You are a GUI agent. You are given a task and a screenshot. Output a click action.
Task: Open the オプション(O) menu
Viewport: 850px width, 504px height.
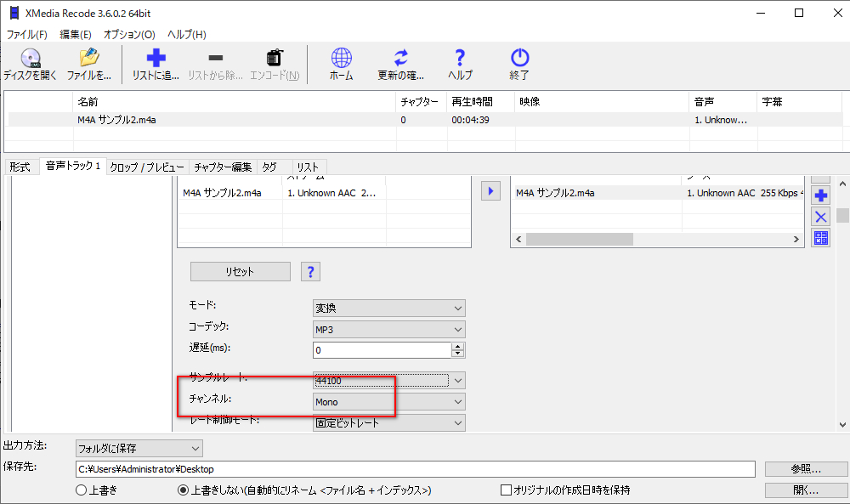[129, 35]
